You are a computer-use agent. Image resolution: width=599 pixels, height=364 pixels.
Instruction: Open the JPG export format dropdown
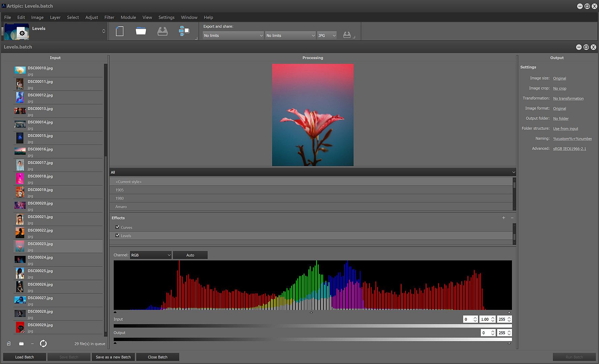tap(327, 35)
